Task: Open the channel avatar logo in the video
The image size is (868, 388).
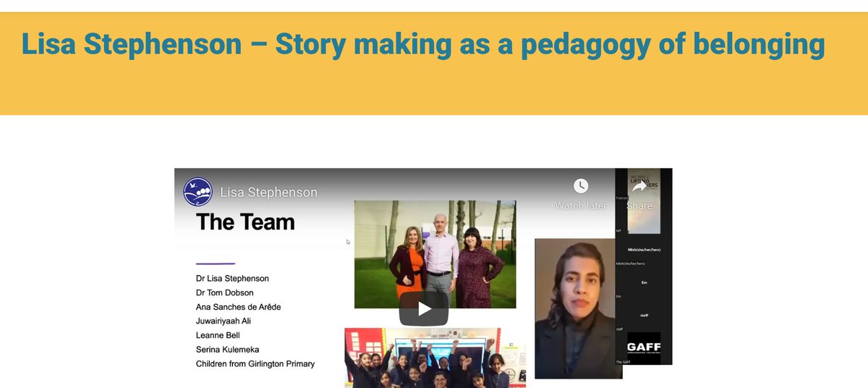Action: [198, 192]
